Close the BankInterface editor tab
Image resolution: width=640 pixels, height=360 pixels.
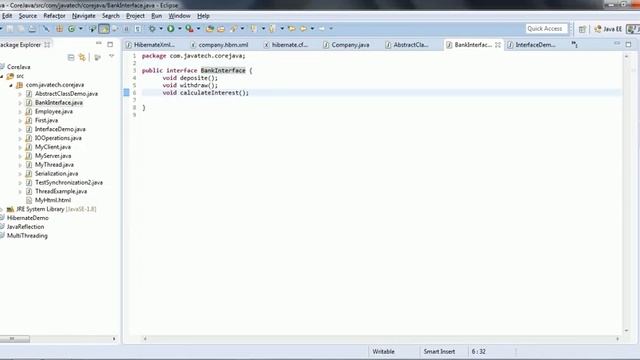(498, 45)
